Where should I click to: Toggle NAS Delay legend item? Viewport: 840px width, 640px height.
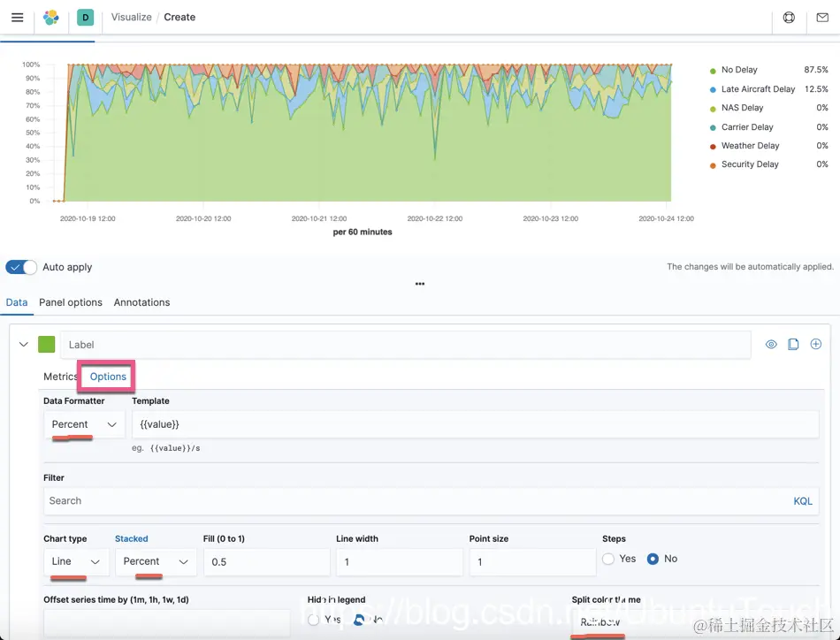pyautogui.click(x=742, y=108)
